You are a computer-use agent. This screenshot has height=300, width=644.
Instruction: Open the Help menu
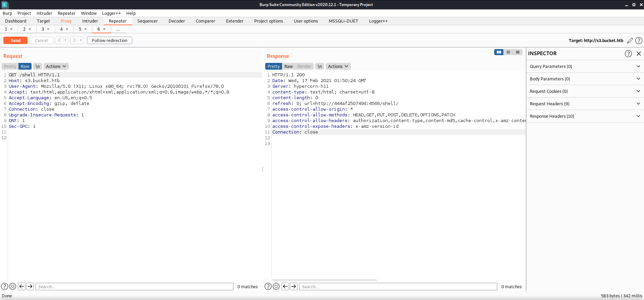point(131,13)
